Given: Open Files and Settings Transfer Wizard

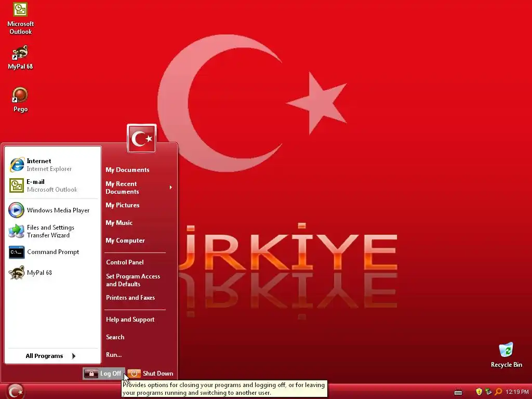Looking at the screenshot, I should (52, 231).
